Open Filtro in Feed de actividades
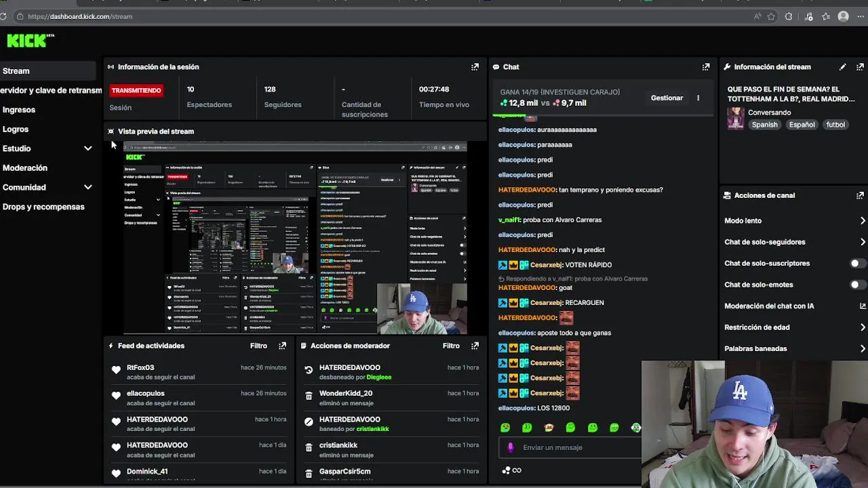 click(258, 346)
